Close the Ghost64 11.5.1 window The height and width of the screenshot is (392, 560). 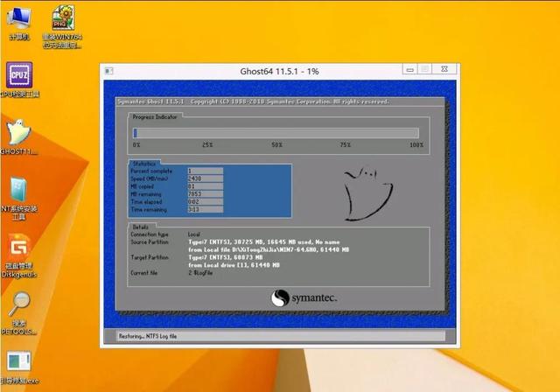[444, 69]
